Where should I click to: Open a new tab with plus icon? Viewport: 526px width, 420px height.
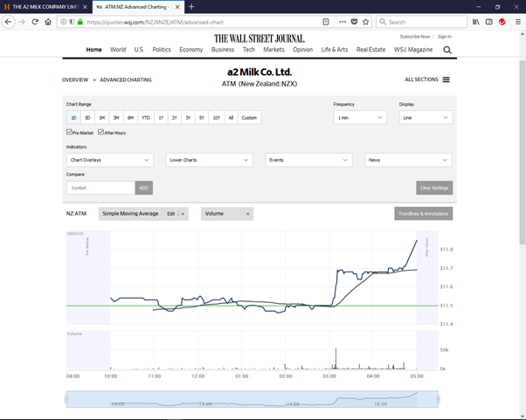[191, 7]
